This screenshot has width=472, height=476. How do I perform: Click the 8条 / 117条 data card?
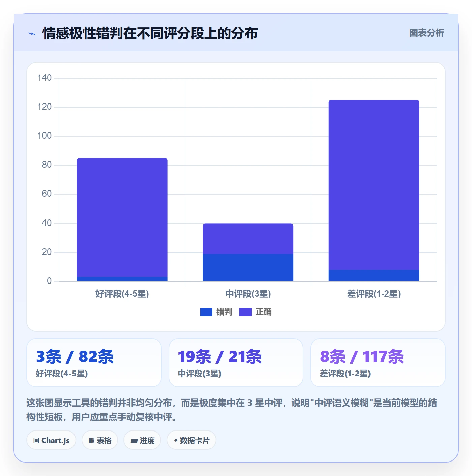point(378,363)
